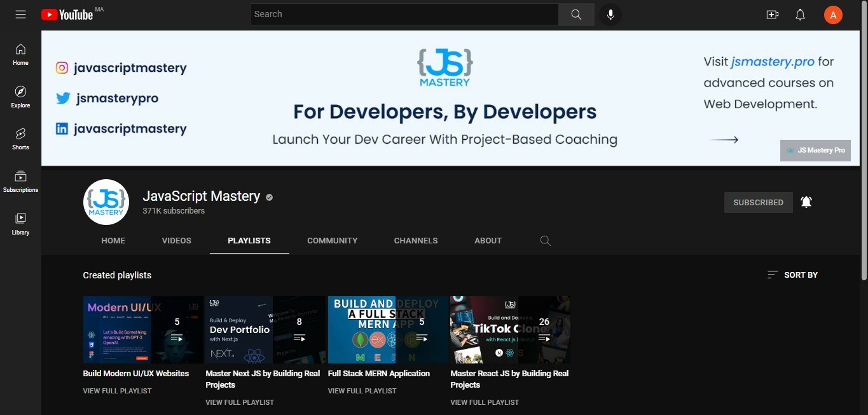The width and height of the screenshot is (868, 415).
Task: Click the Created playlists heading
Action: [117, 275]
